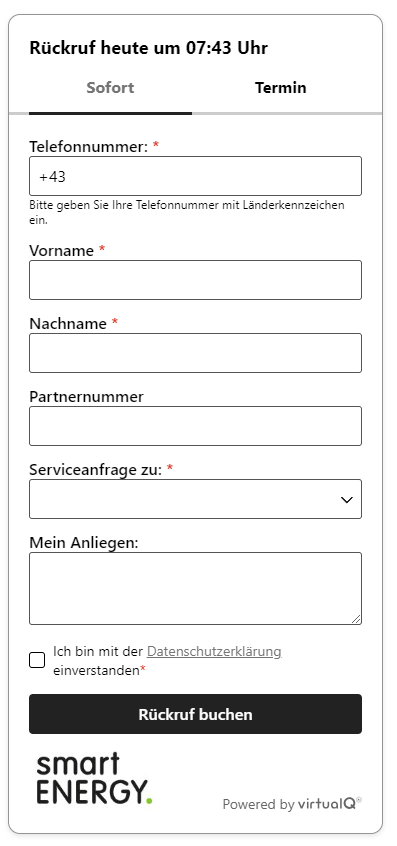The image size is (397, 846).
Task: Focus the Telefonnummer input with +43
Action: tap(195, 176)
